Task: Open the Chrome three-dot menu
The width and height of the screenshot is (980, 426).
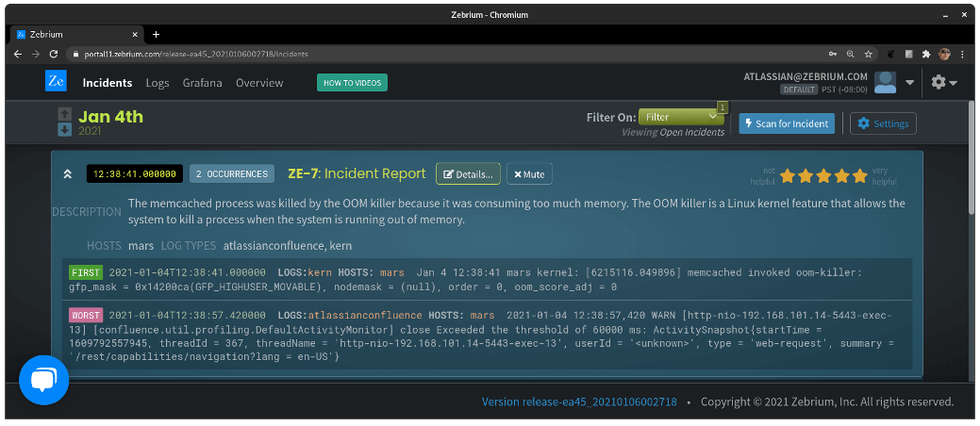Action: click(962, 54)
